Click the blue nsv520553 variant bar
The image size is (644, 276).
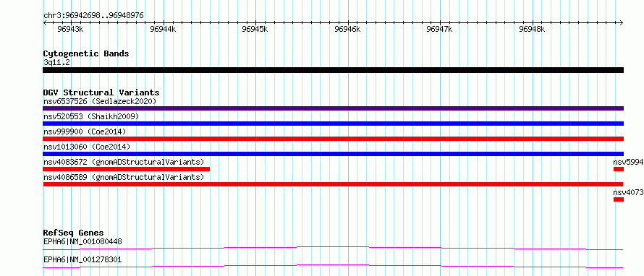click(333, 124)
